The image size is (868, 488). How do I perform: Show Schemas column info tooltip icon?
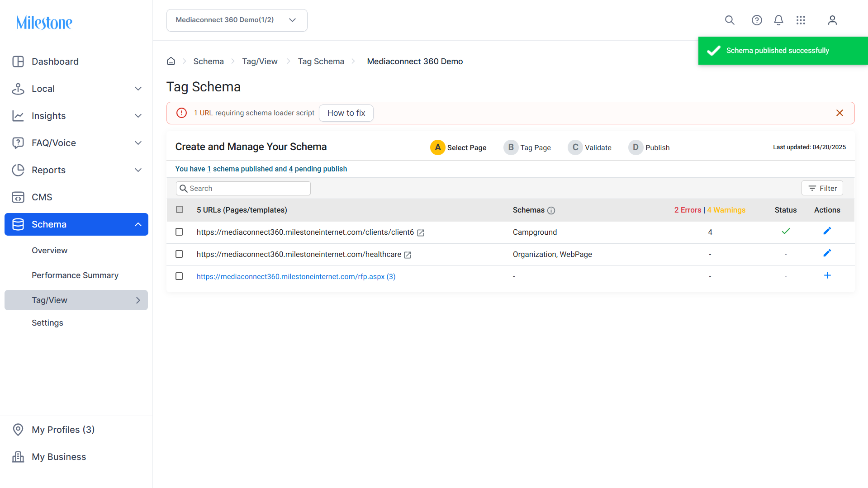(x=551, y=210)
